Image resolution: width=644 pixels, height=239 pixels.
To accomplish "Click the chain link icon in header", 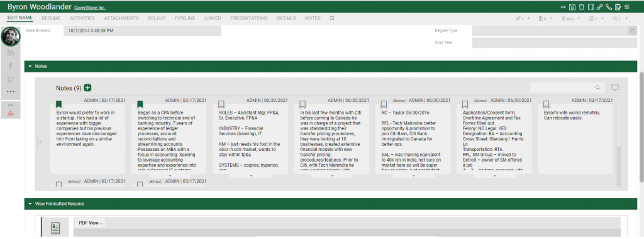I will [x=599, y=7].
